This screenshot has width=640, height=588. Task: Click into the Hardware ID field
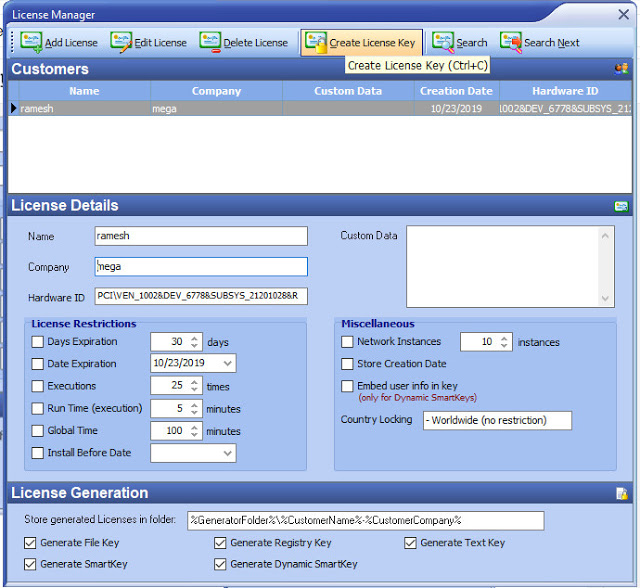[201, 296]
